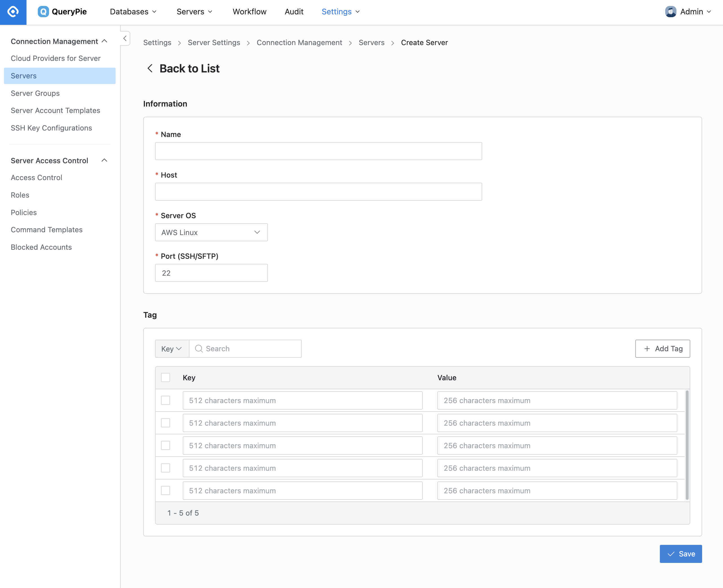Tick the first tag row checkbox
Viewport: 723px width, 588px height.
pyautogui.click(x=165, y=400)
